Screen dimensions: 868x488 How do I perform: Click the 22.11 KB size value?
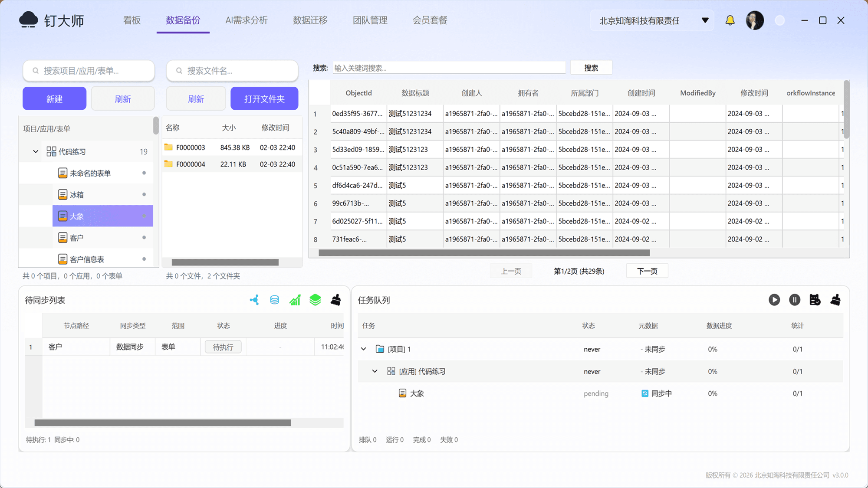tap(233, 164)
